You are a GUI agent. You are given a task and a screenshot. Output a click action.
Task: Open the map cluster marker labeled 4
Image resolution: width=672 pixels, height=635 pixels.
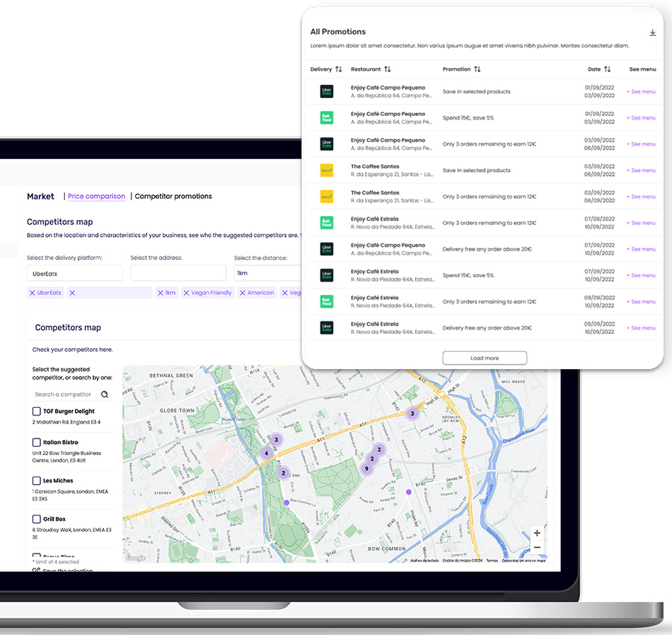tap(267, 453)
